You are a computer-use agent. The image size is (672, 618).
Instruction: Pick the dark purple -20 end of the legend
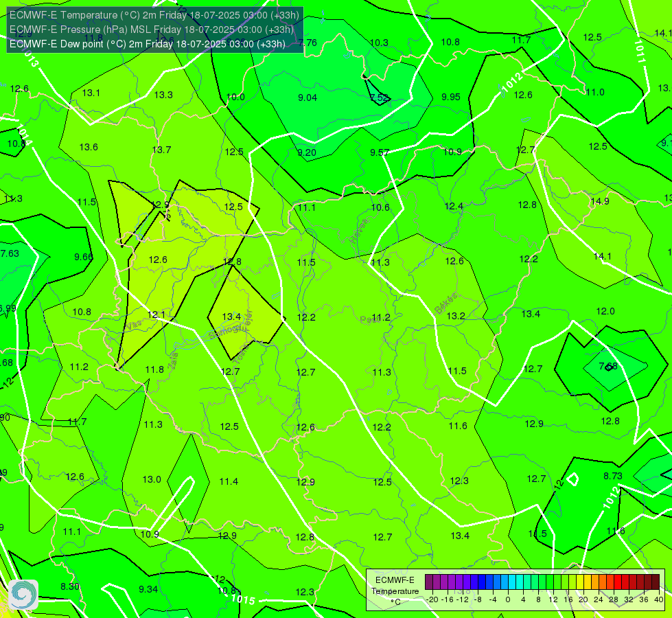click(x=428, y=582)
